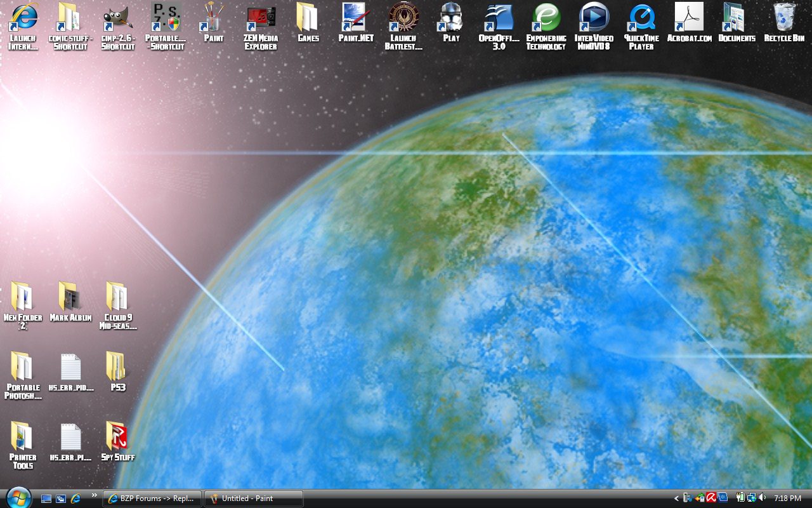Switch to the Untitled - Paint window

252,498
